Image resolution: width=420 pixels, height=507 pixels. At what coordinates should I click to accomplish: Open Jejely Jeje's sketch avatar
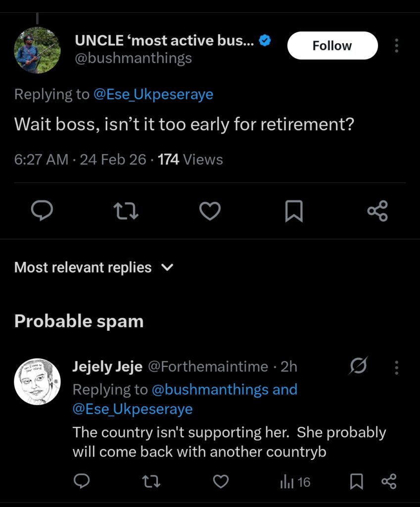37,382
